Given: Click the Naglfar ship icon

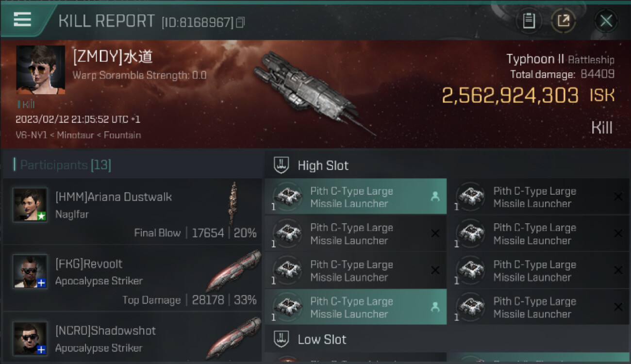Looking at the screenshot, I should pos(234,203).
